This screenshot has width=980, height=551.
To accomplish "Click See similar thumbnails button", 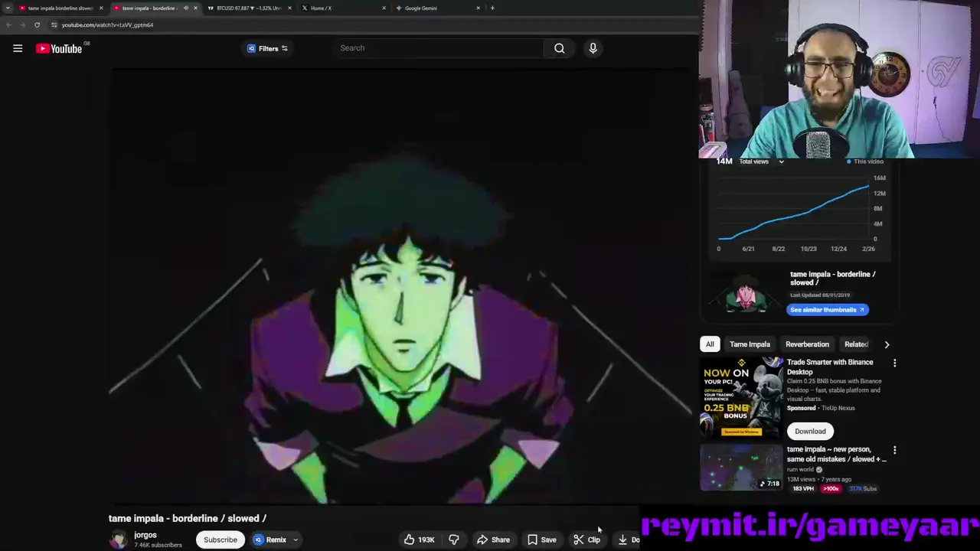I will pyautogui.click(x=827, y=310).
